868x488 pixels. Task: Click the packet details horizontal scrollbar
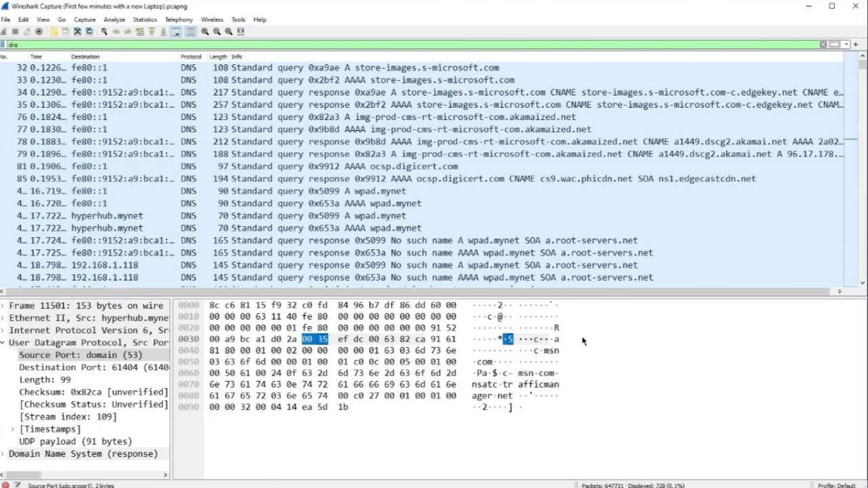click(24, 475)
